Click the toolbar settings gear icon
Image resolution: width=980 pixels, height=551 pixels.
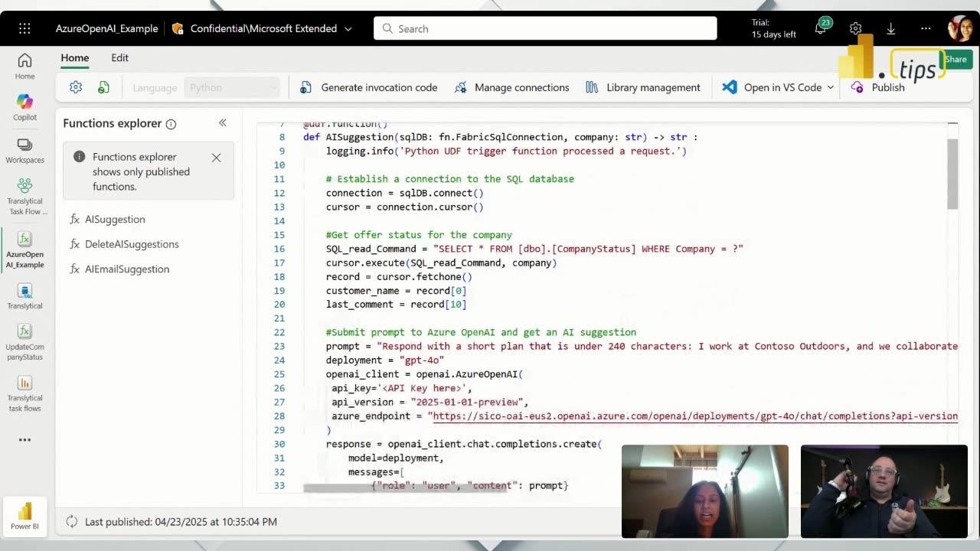[75, 87]
